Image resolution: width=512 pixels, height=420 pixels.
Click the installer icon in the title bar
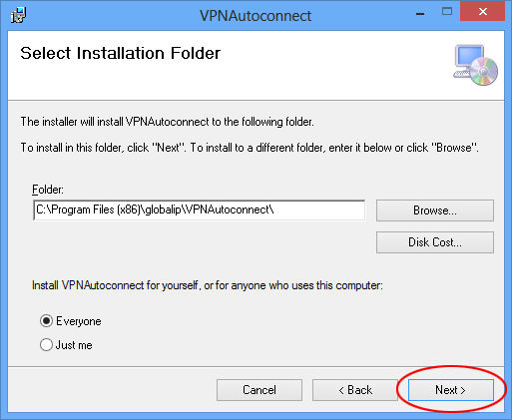(x=18, y=15)
